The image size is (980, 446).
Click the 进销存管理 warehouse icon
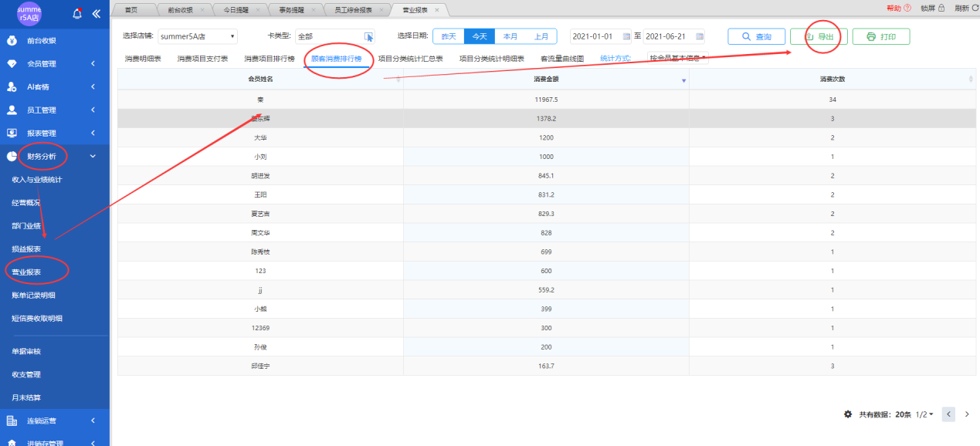pos(12,443)
